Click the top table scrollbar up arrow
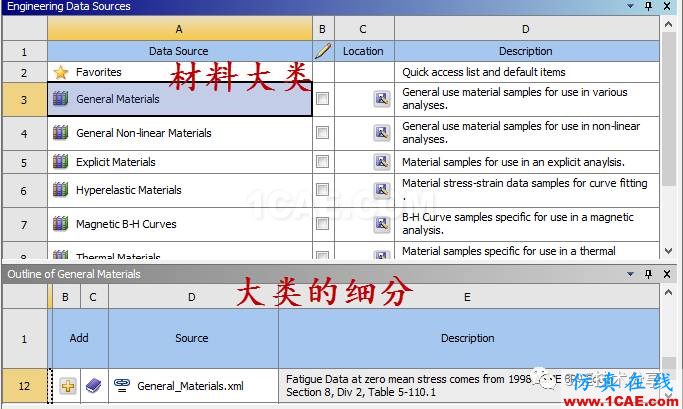This screenshot has height=409, width=683. (669, 24)
